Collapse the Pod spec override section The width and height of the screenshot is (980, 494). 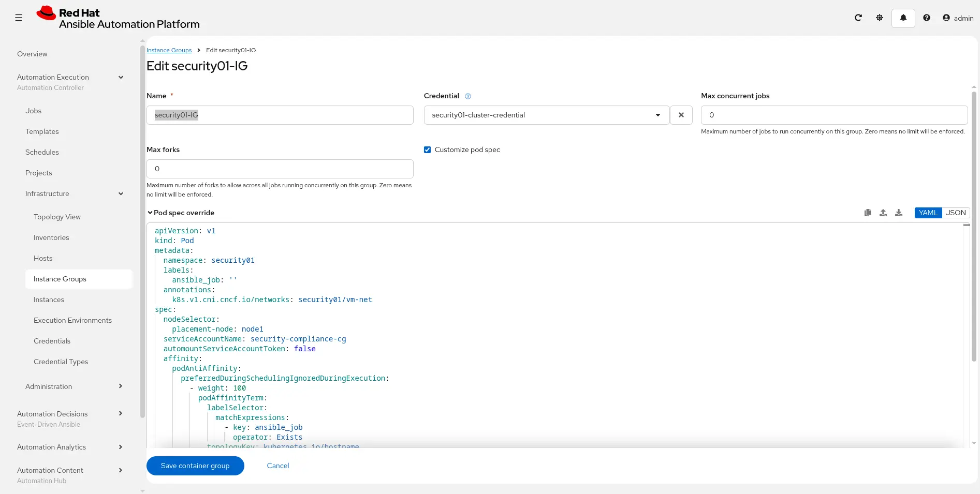(x=150, y=213)
